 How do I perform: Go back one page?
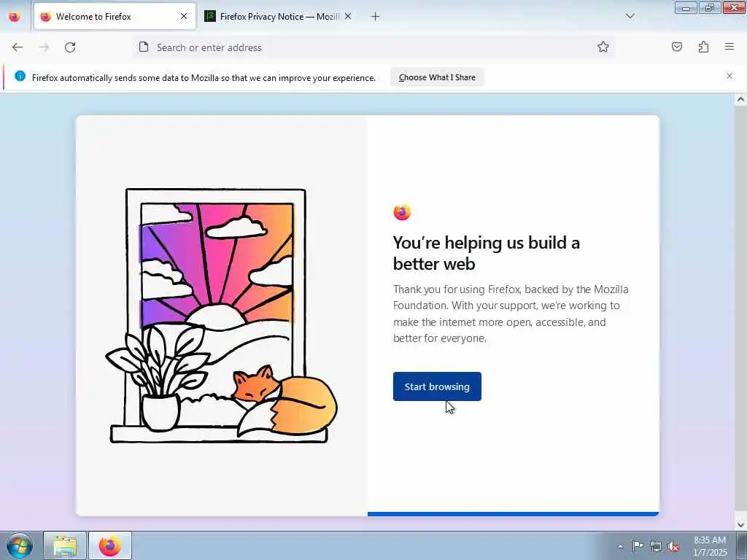(18, 47)
